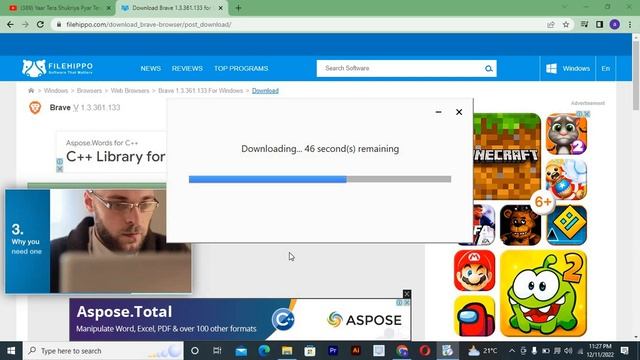Select the Download Brave tab
The height and width of the screenshot is (360, 640).
[x=171, y=8]
